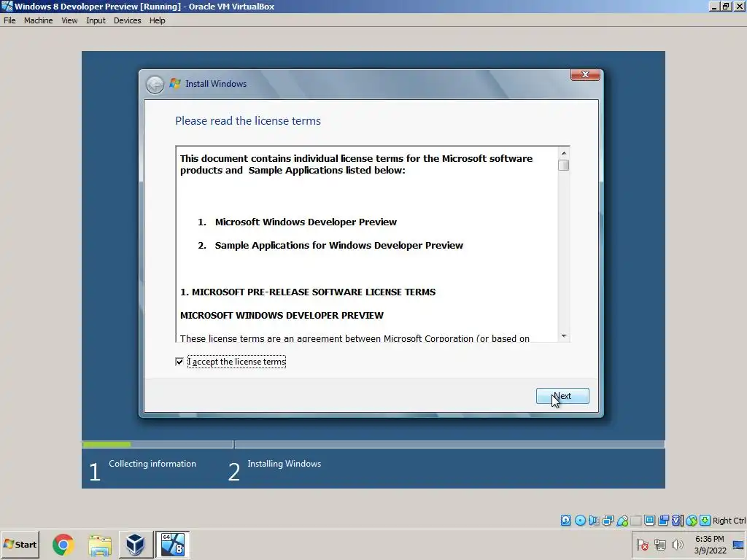Click the VirtualBox audio status icon

(594, 521)
